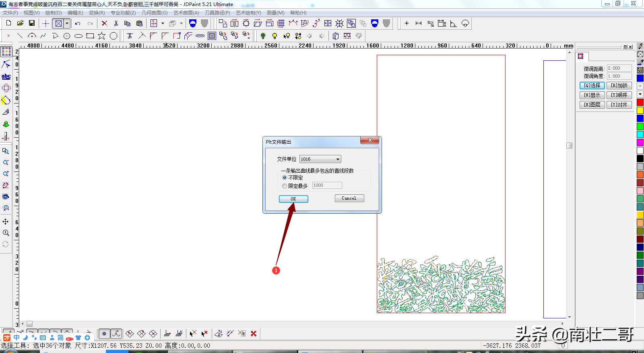Pick the polygon shape tool
This screenshot has width=644, height=353.
[114, 36]
